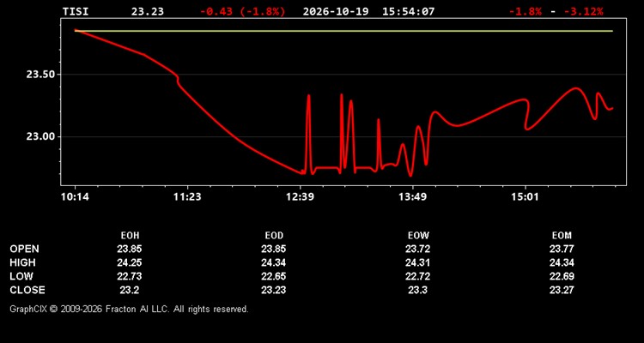Screen dimensions: 644x343
Task: Click the EOW LOW value 22.72
Action: (x=417, y=276)
